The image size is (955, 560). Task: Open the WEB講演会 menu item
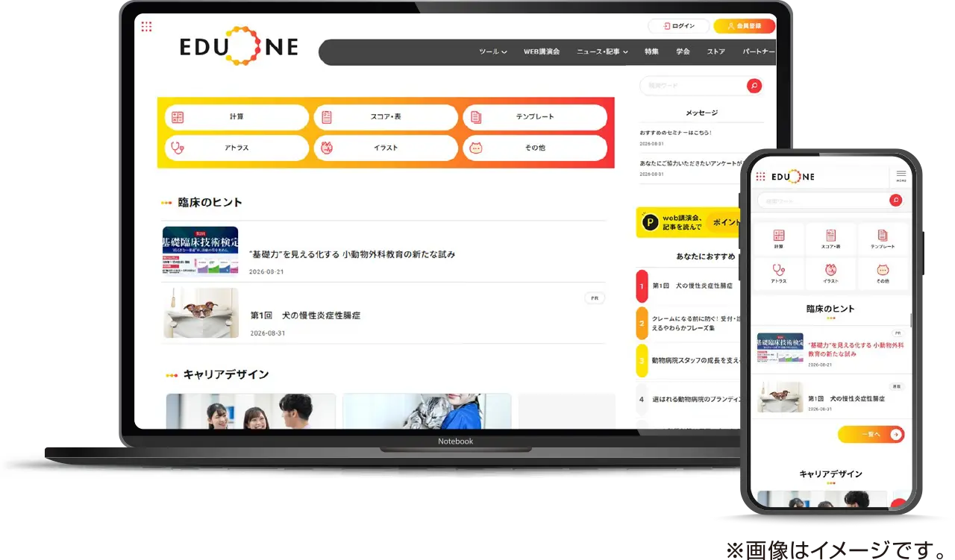(542, 51)
